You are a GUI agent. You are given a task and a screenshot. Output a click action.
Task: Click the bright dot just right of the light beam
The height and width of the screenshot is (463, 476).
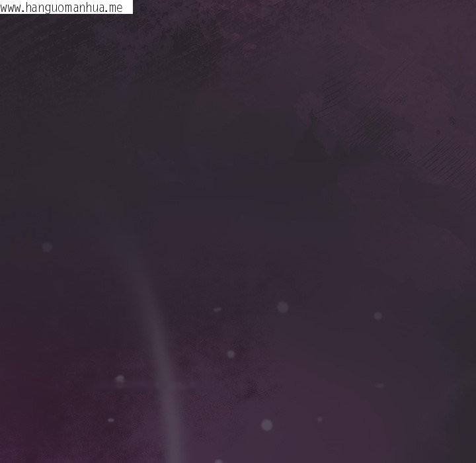231,354
